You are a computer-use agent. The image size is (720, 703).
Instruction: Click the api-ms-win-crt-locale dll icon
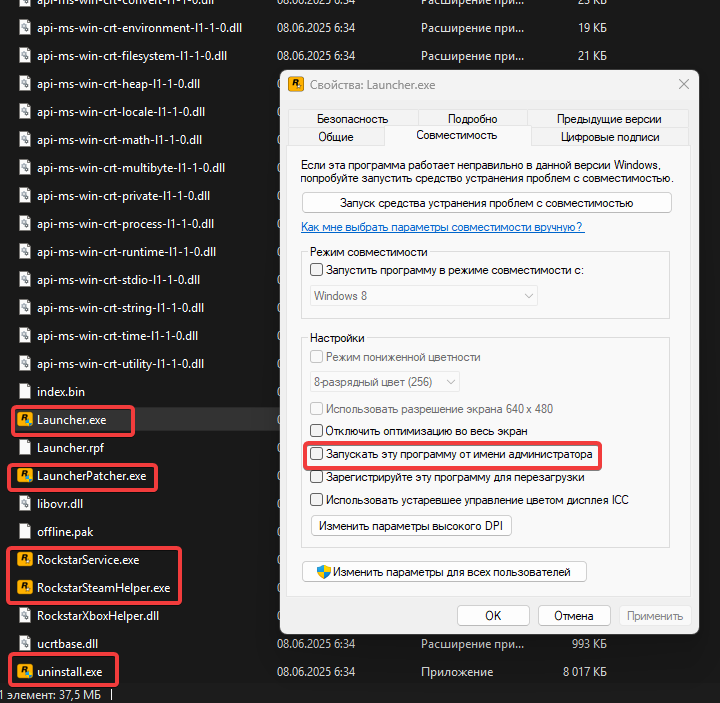pos(25,112)
